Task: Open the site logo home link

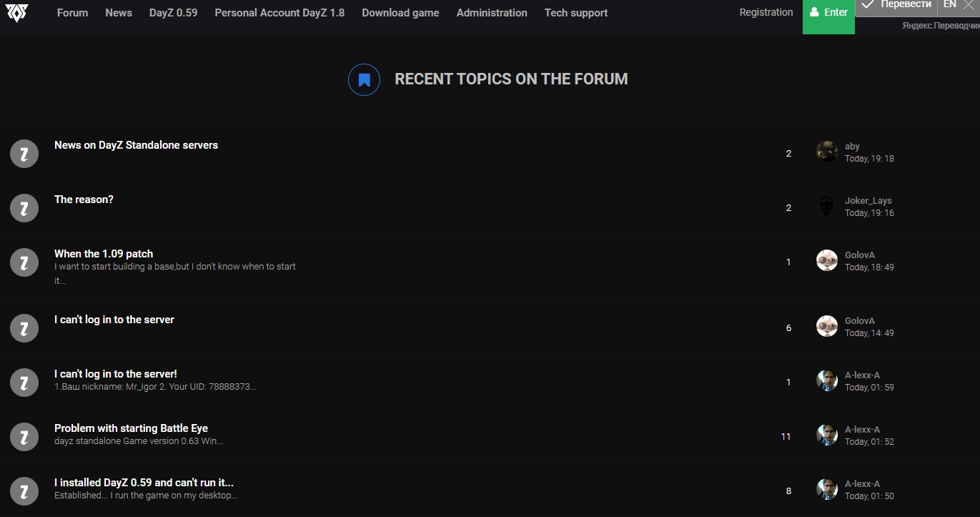Action: click(17, 13)
